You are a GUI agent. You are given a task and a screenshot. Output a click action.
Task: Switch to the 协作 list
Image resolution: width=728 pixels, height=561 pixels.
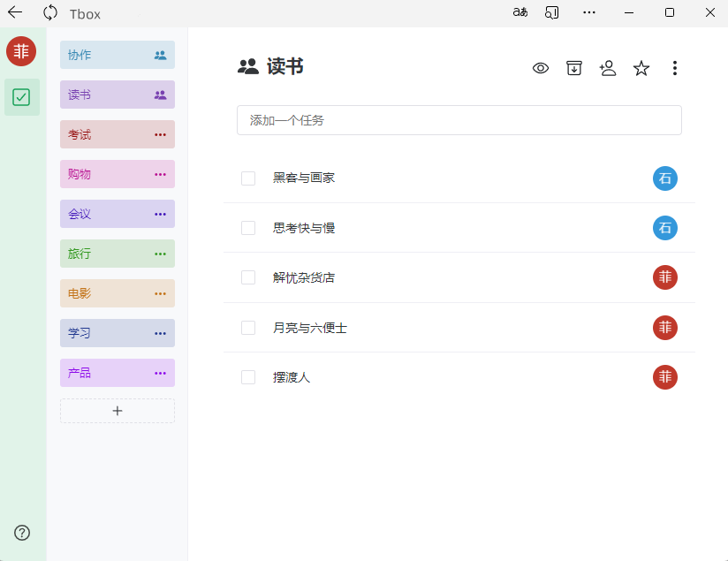(x=106, y=55)
